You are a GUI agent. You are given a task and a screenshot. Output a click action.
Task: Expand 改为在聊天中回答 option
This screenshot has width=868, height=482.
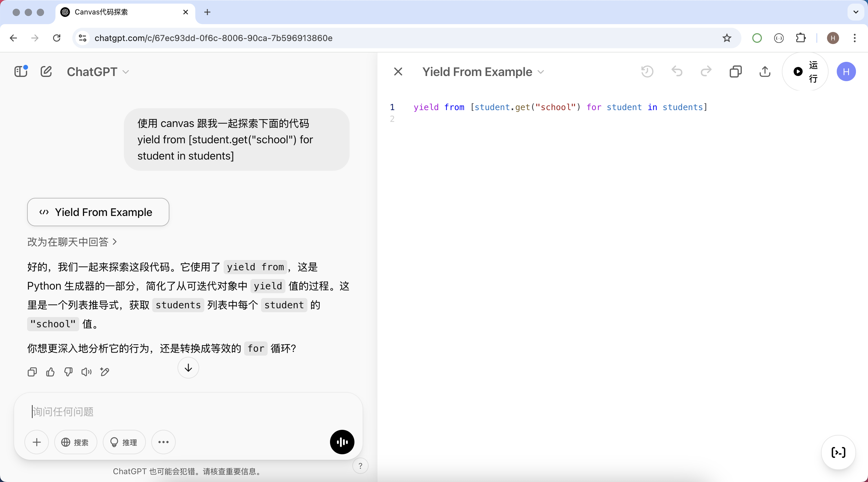click(72, 242)
